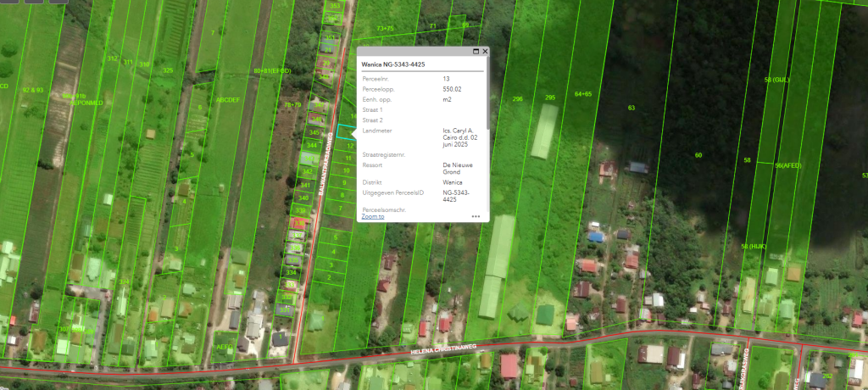Click the 'Zoom to' link in popup
868x390 pixels.
click(372, 216)
